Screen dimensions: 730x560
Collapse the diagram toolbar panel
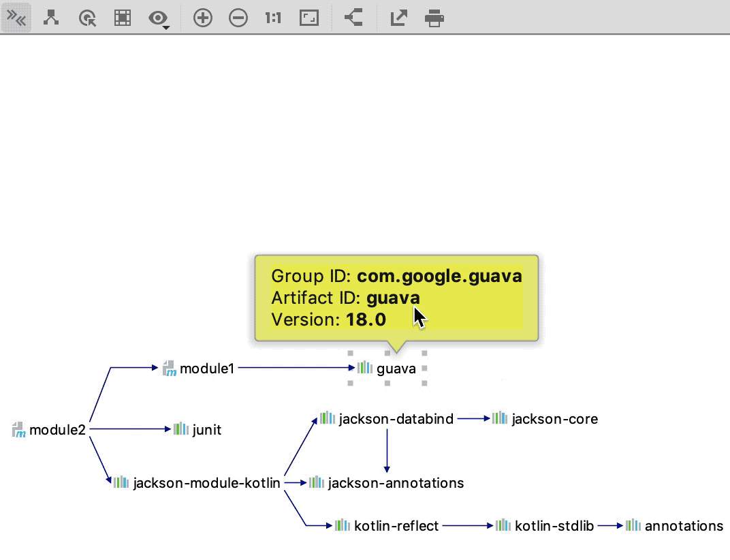17,18
